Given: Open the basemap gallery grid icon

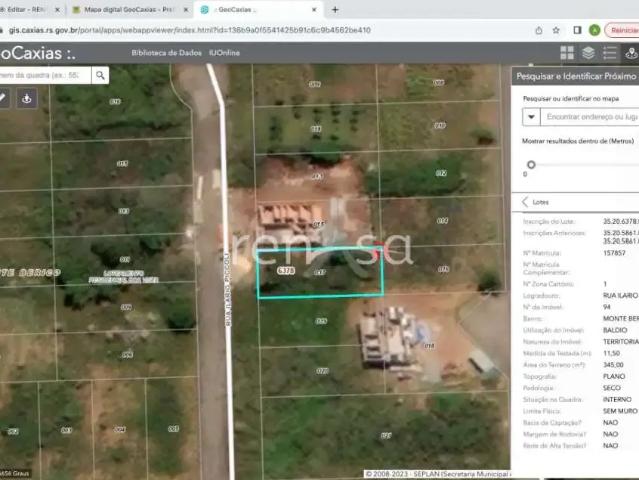Looking at the screenshot, I should [567, 53].
